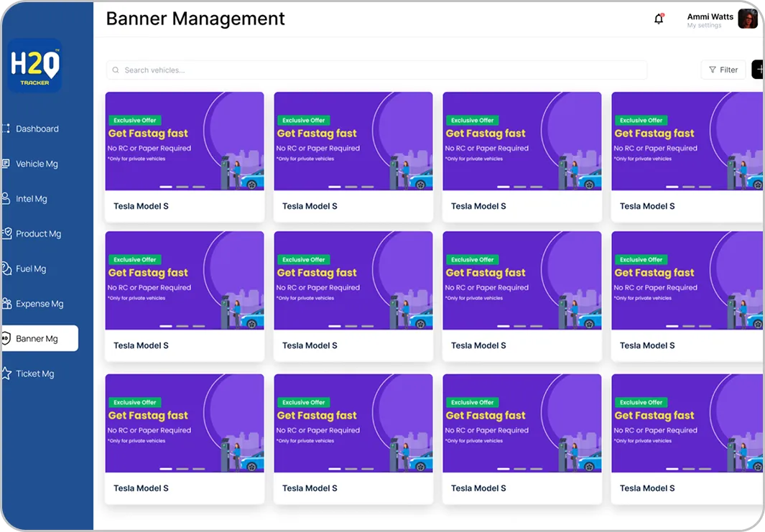The height and width of the screenshot is (532, 765).
Task: Select the highlighted Banner Mg tab
Action: tap(40, 338)
